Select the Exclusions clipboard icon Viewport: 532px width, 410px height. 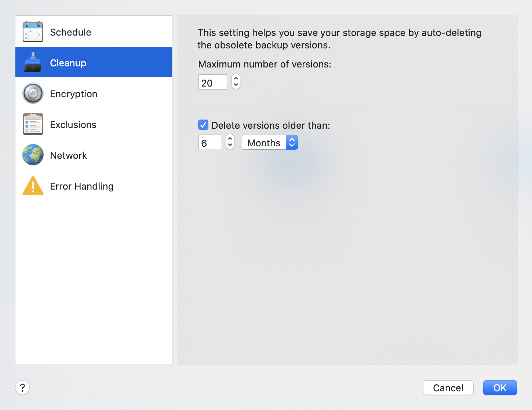(33, 124)
